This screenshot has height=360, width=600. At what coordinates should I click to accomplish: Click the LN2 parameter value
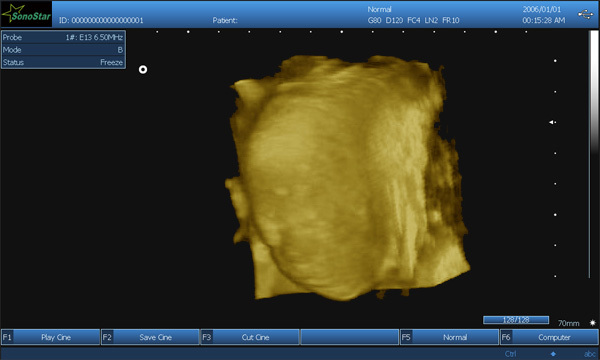pyautogui.click(x=431, y=20)
